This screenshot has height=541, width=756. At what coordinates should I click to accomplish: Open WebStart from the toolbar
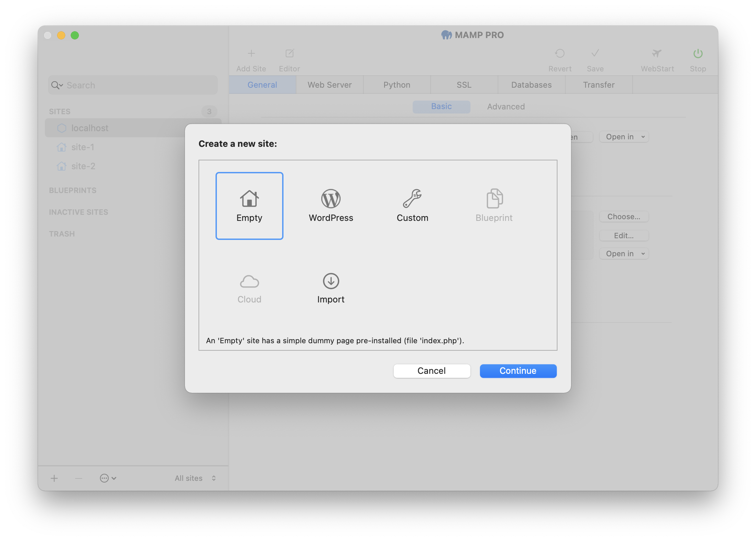(657, 60)
